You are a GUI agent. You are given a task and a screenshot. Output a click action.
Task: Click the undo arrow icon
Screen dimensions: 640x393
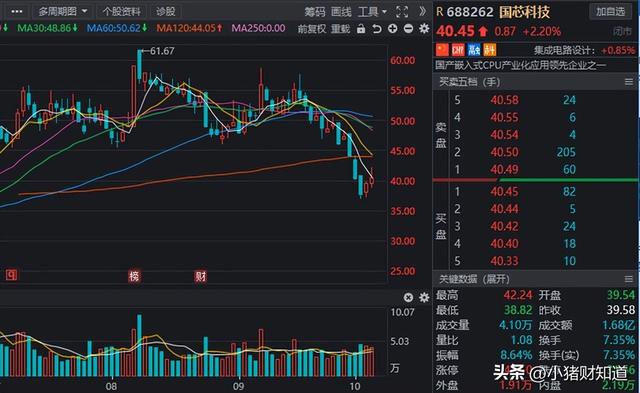(x=377, y=29)
